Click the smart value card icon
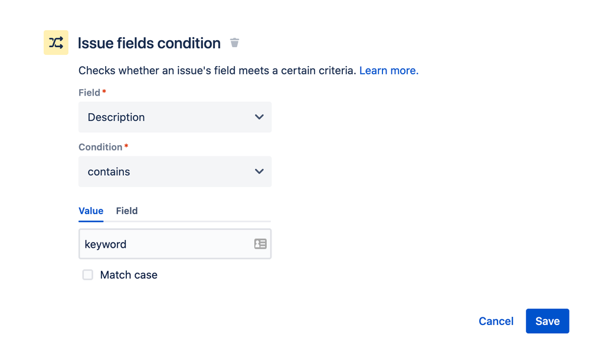The width and height of the screenshot is (589, 364). pos(260,244)
